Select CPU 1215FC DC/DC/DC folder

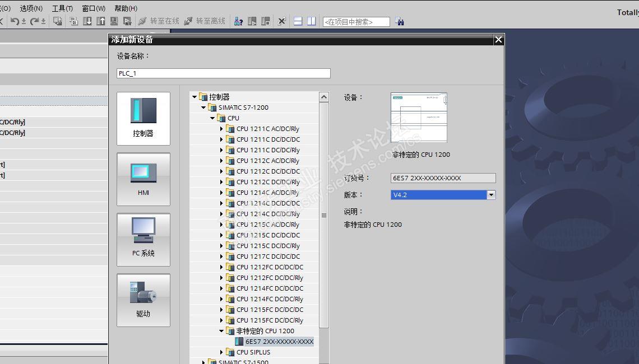(x=270, y=310)
